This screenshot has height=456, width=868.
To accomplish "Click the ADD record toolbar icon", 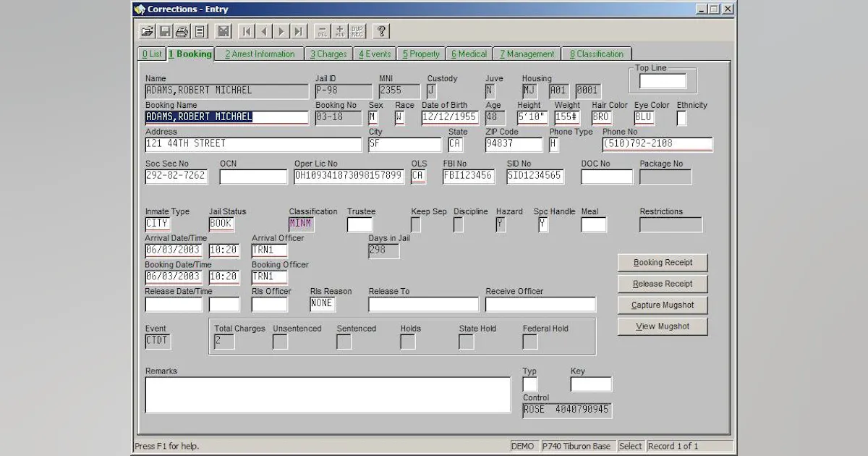I will click(x=340, y=31).
